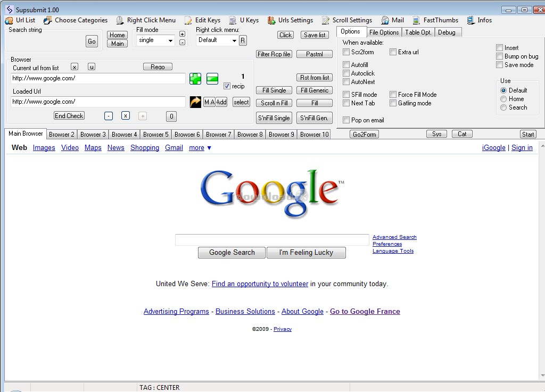This screenshot has width=545, height=392.
Task: Click the Save list button
Action: coord(315,35)
